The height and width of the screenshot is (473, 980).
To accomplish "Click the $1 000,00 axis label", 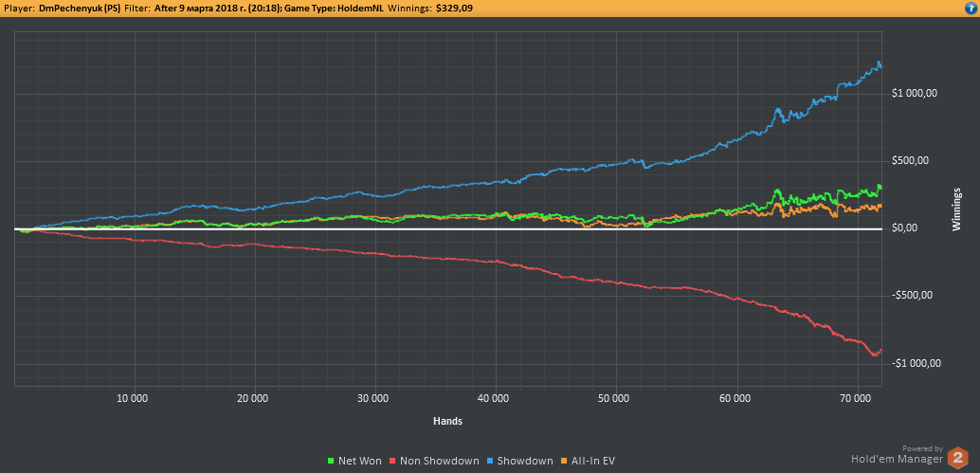I will [x=915, y=93].
